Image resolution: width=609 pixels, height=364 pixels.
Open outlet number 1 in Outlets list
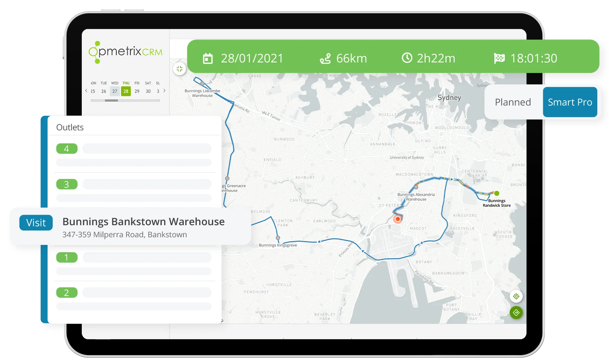pyautogui.click(x=67, y=257)
